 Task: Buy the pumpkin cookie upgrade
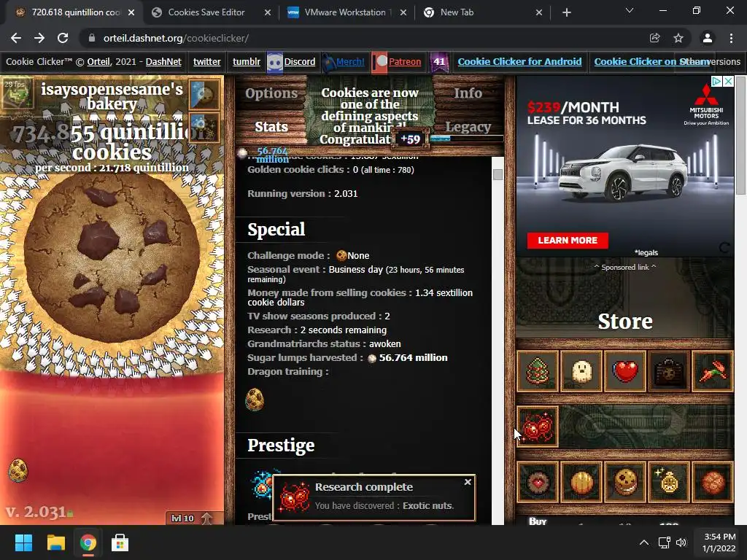pyautogui.click(x=581, y=482)
